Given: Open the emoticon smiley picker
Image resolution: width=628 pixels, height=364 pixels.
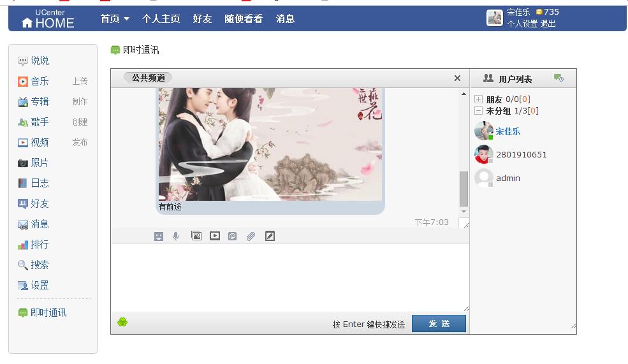Looking at the screenshot, I should (159, 237).
